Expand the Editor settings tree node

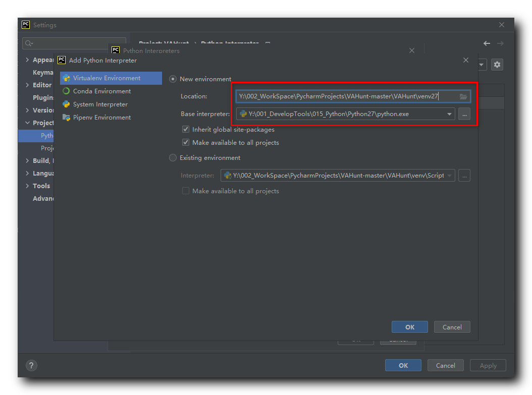tap(27, 85)
